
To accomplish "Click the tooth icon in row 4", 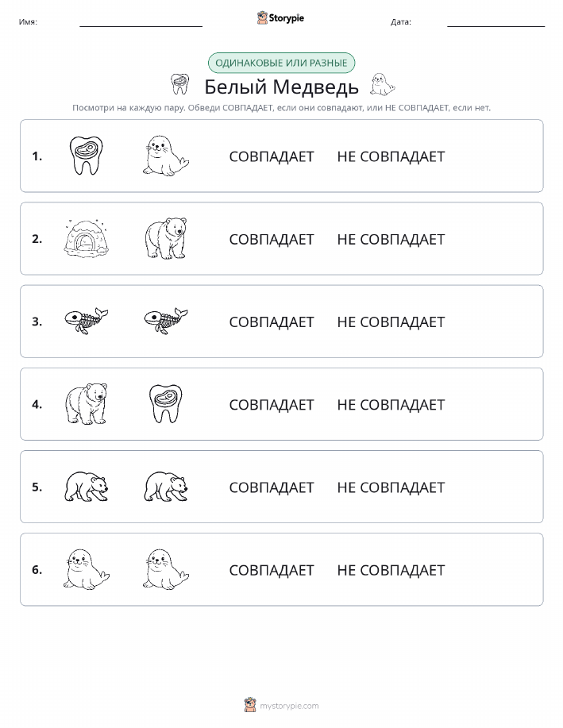I will click(166, 403).
